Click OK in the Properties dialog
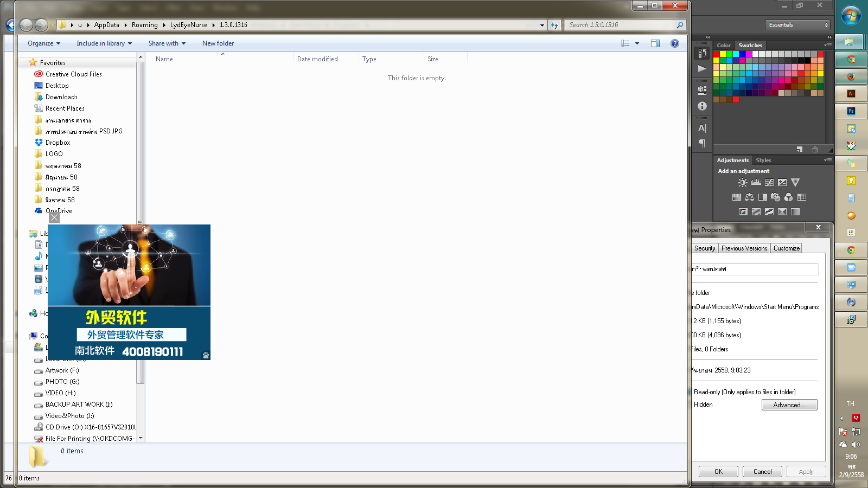 [x=718, y=472]
